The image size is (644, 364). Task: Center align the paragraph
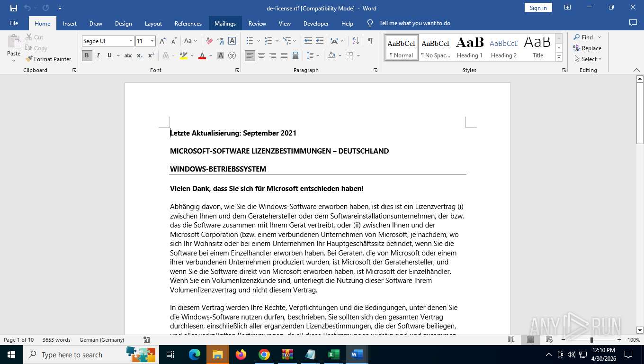coord(261,55)
